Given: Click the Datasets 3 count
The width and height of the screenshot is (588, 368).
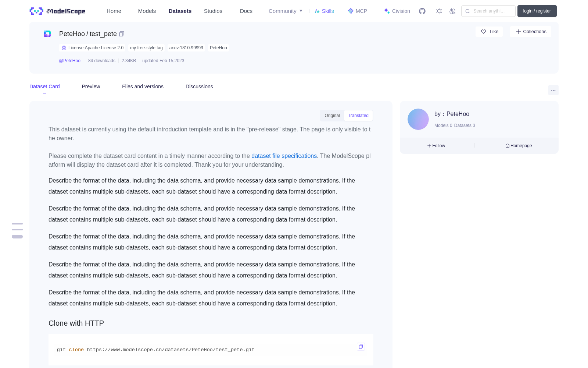Looking at the screenshot, I should [x=465, y=125].
